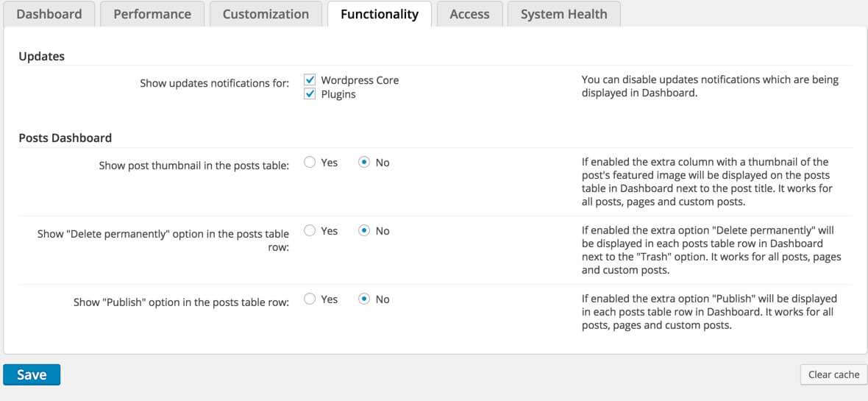The width and height of the screenshot is (868, 401).
Task: Click the "Wordpress Core" checkbox label
Action: pyautogui.click(x=360, y=80)
